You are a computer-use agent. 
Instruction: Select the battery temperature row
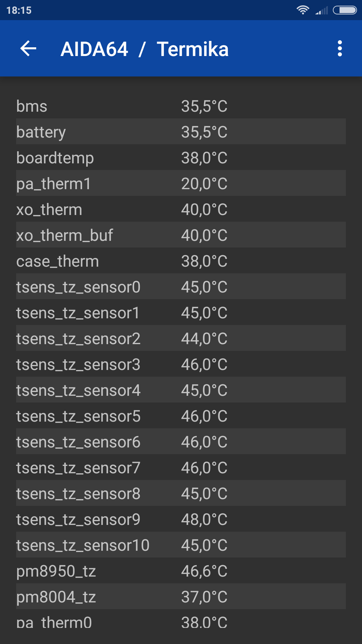pos(181,132)
